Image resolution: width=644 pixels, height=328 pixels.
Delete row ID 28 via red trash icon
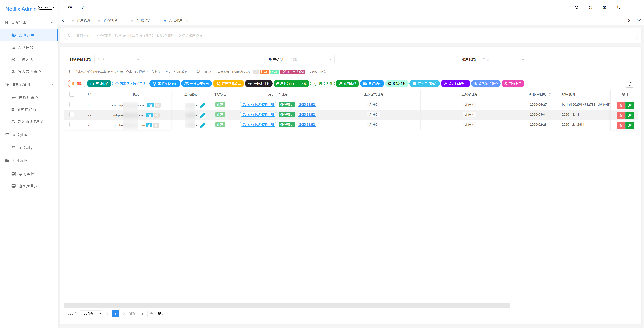click(x=621, y=125)
